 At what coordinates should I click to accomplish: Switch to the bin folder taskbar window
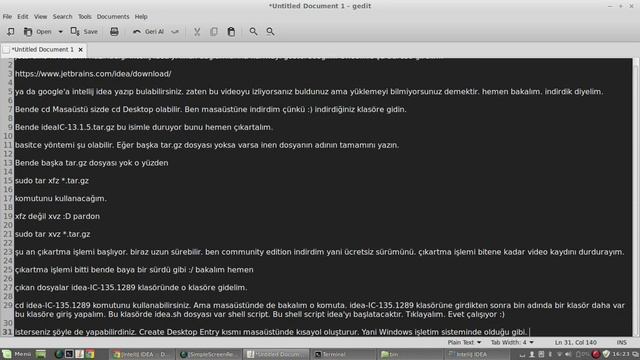(409, 354)
